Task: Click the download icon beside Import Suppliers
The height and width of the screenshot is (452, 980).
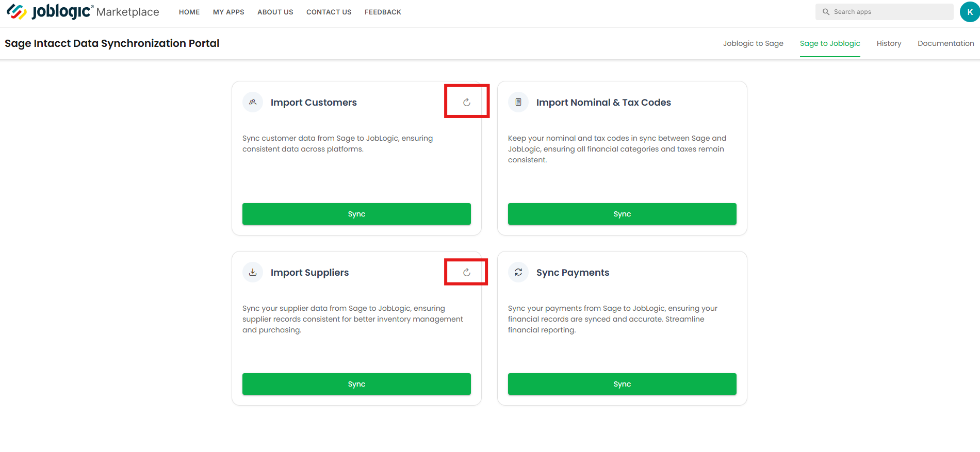Action: (x=253, y=272)
